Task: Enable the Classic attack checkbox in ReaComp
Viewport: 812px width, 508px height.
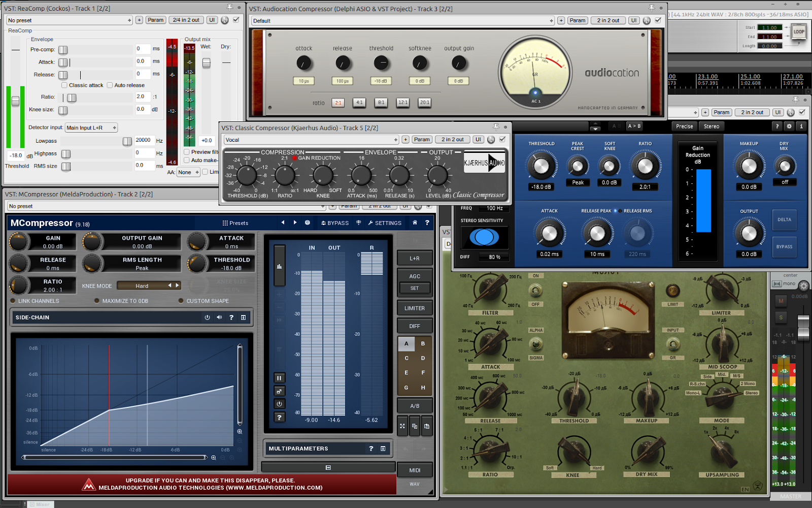Action: 64,85
